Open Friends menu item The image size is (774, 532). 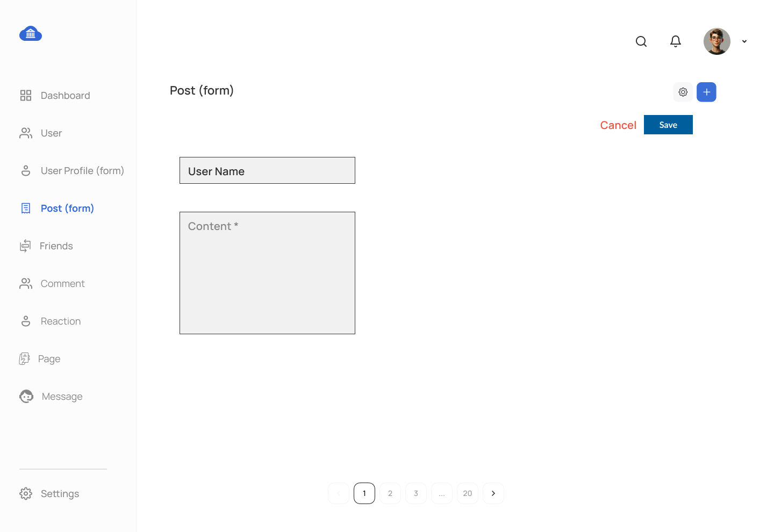pos(56,246)
